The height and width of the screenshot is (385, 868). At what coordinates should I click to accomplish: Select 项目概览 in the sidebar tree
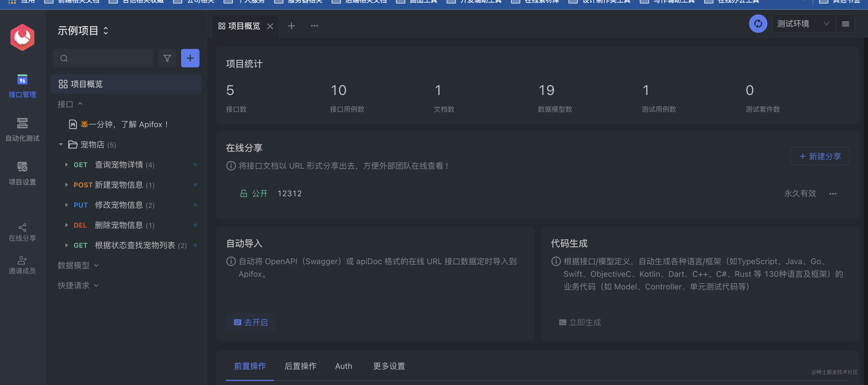(x=126, y=84)
